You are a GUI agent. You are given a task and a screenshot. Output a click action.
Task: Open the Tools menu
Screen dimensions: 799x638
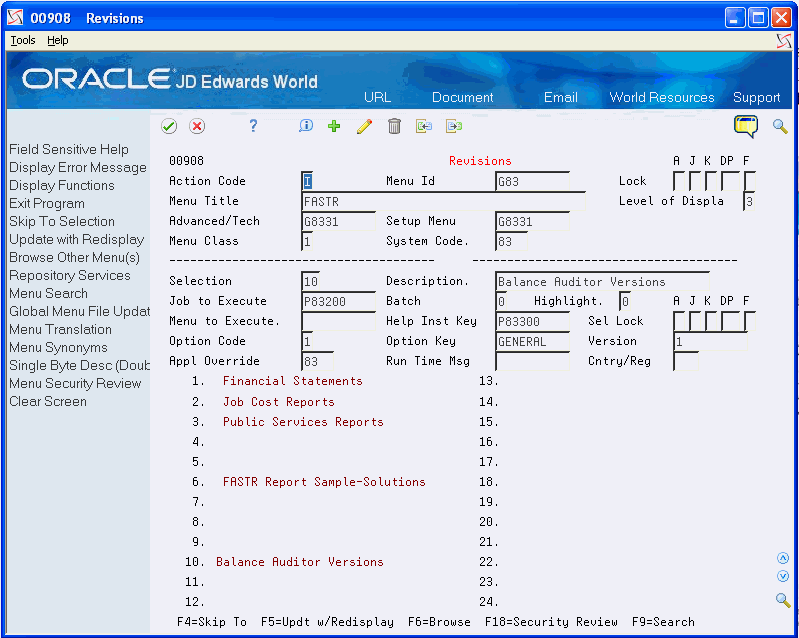click(23, 40)
